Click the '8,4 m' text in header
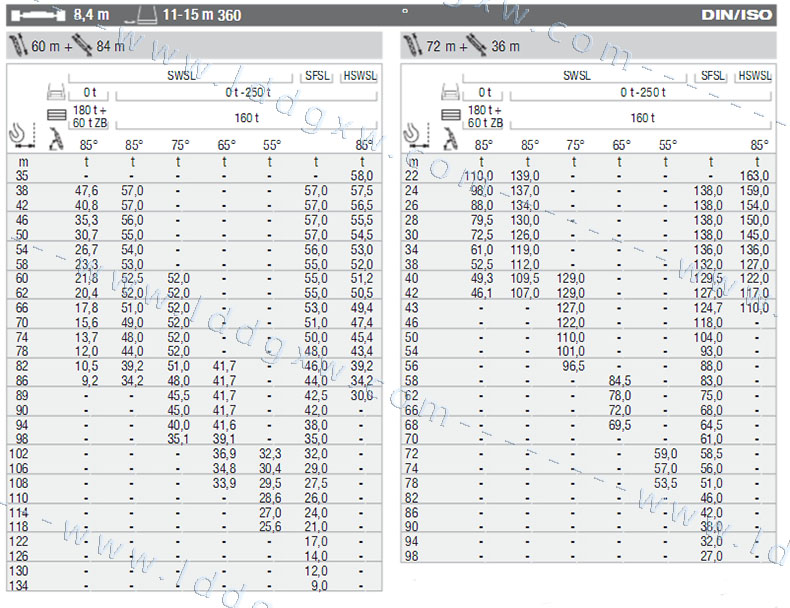The image size is (790, 608). 91,15
